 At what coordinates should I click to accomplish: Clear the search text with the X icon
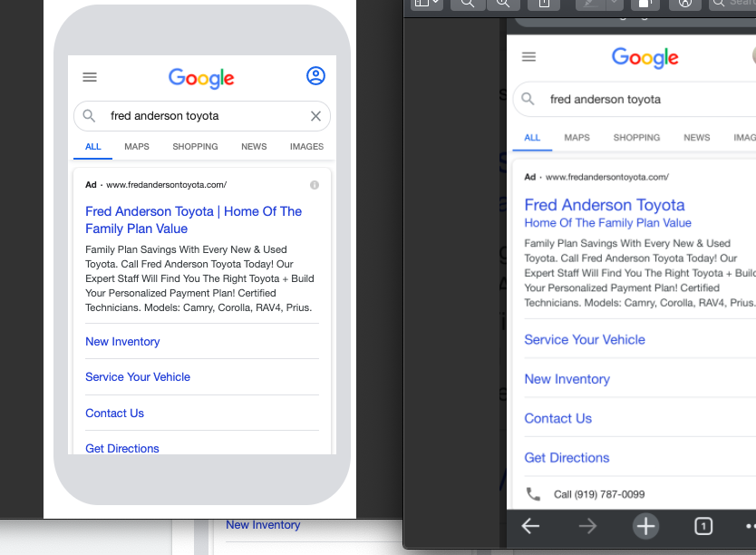coord(315,116)
